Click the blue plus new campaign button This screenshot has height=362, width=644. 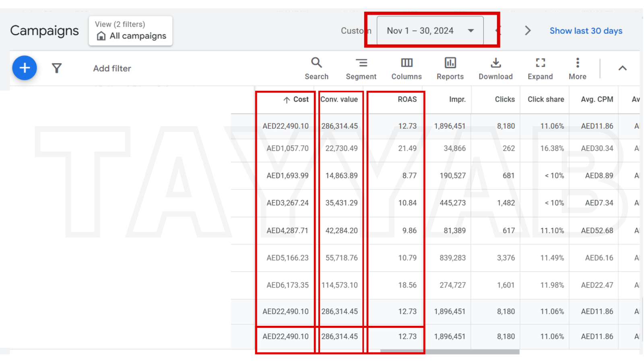pyautogui.click(x=25, y=68)
